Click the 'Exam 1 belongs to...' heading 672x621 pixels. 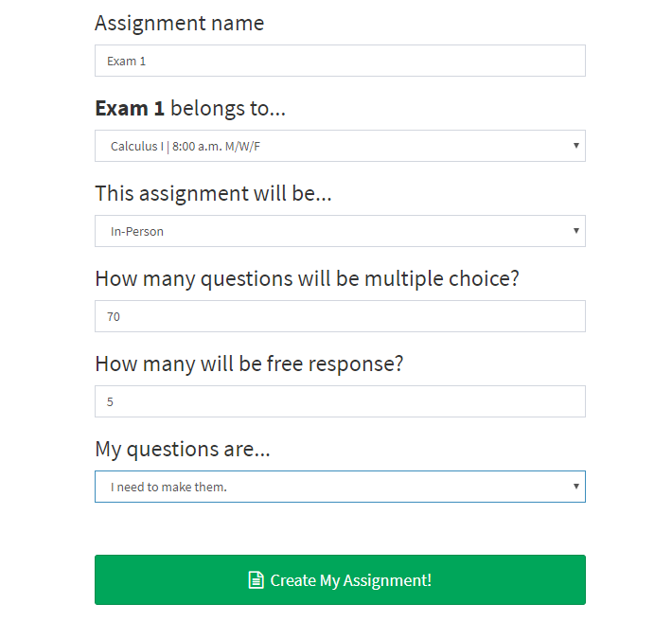[190, 109]
